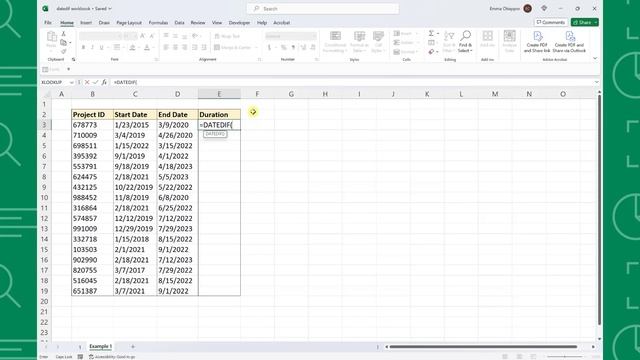Screen dimensions: 640x360
Task: Apply Comma Style
Action: coord(293,48)
